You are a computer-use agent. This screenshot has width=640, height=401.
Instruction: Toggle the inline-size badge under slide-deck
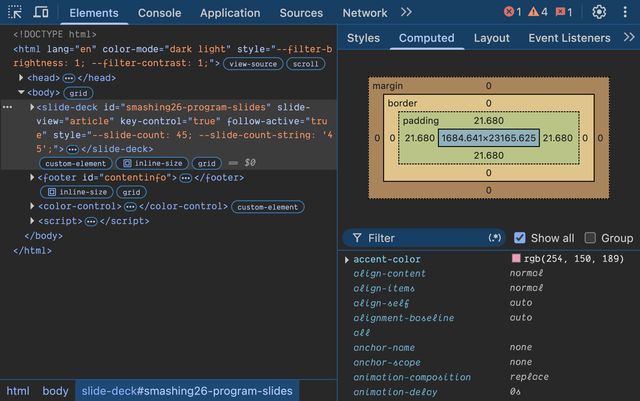(x=153, y=163)
